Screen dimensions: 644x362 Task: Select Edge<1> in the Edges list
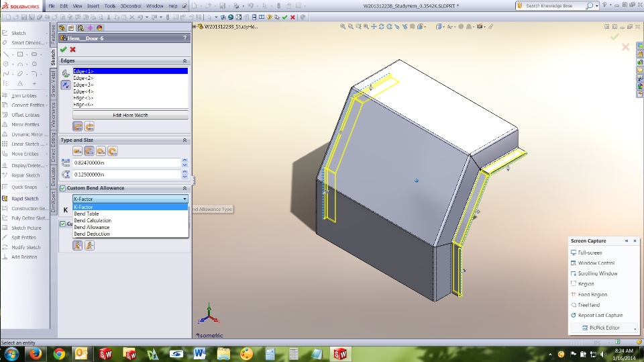pos(130,71)
